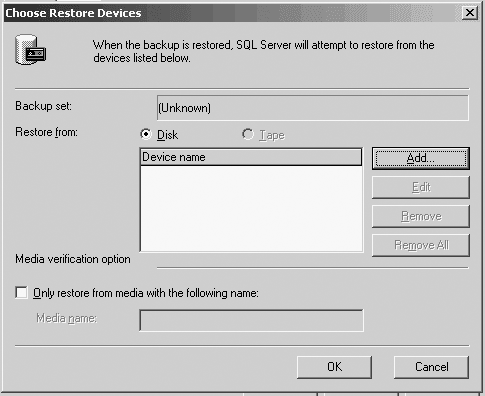
Task: Click the 'Restore from:' label
Action: 46,132
